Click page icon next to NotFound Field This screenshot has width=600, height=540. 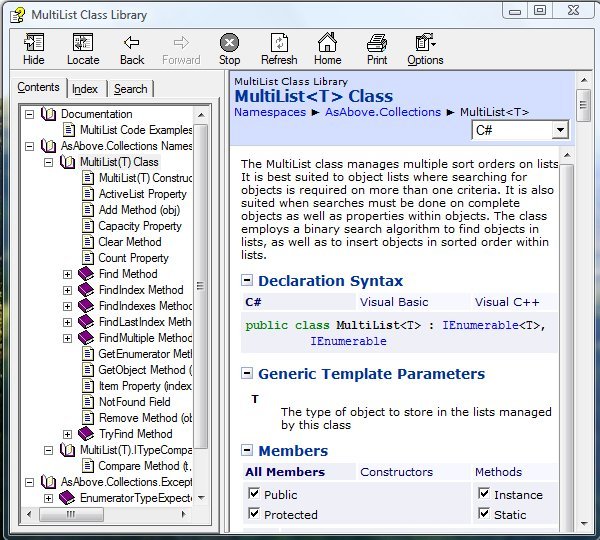tap(88, 402)
